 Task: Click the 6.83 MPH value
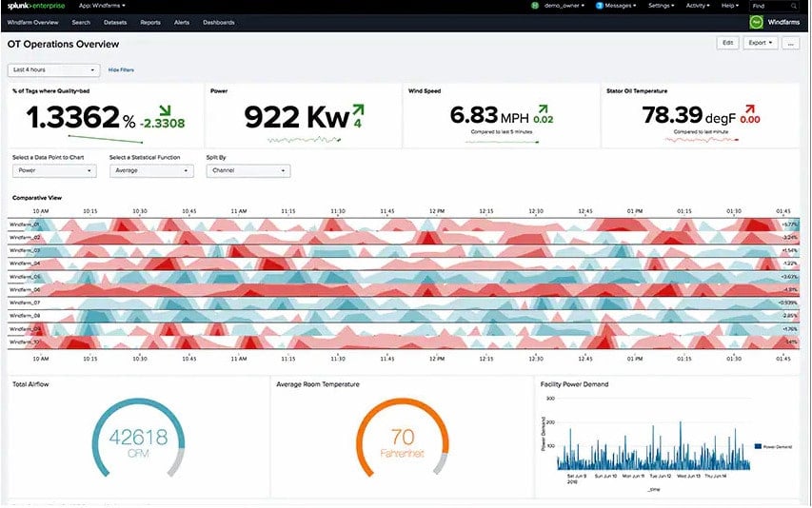[489, 115]
